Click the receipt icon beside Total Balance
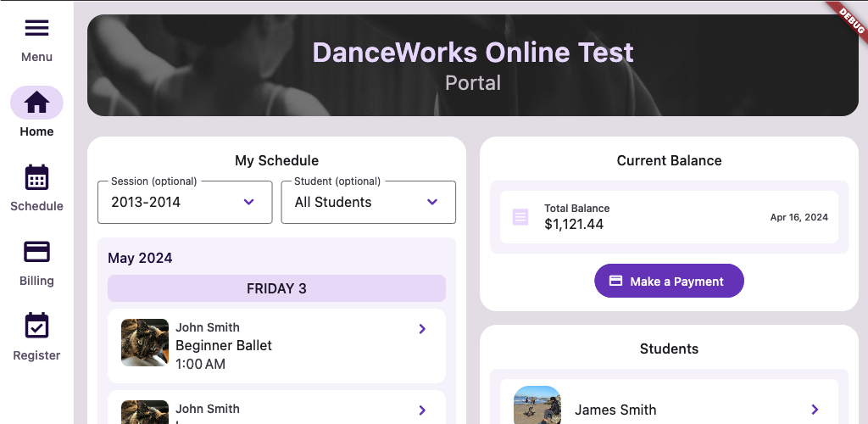Screen dimensions: 868x424 coord(520,217)
